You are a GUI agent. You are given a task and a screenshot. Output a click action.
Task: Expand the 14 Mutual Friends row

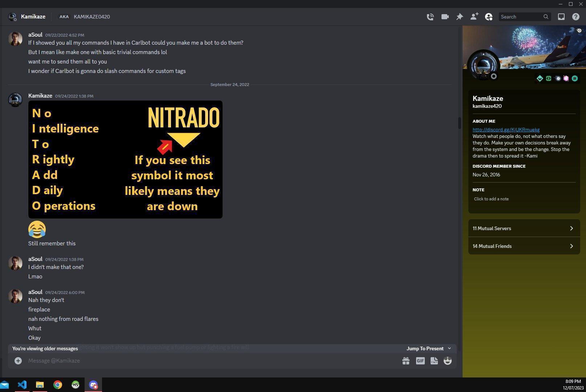(x=524, y=246)
